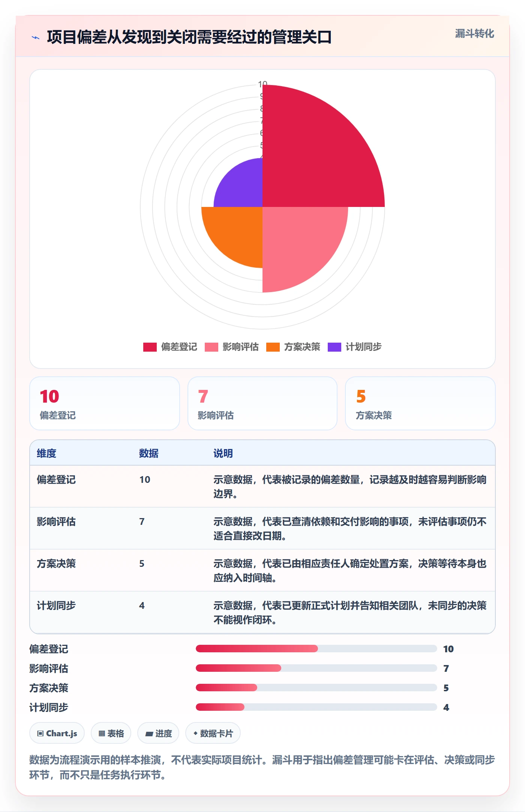Click the 数据 column header
The width and height of the screenshot is (525, 812).
pos(149,453)
